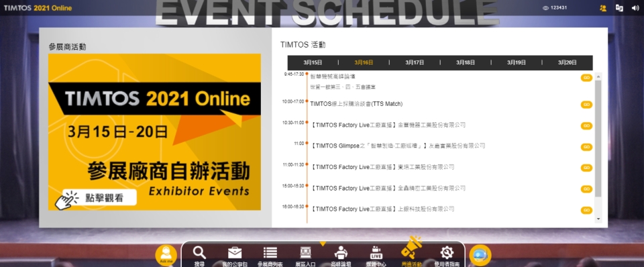Screen dimensions: 644x267
Task: Select the 3月18日 date tab
Action: coord(466,63)
